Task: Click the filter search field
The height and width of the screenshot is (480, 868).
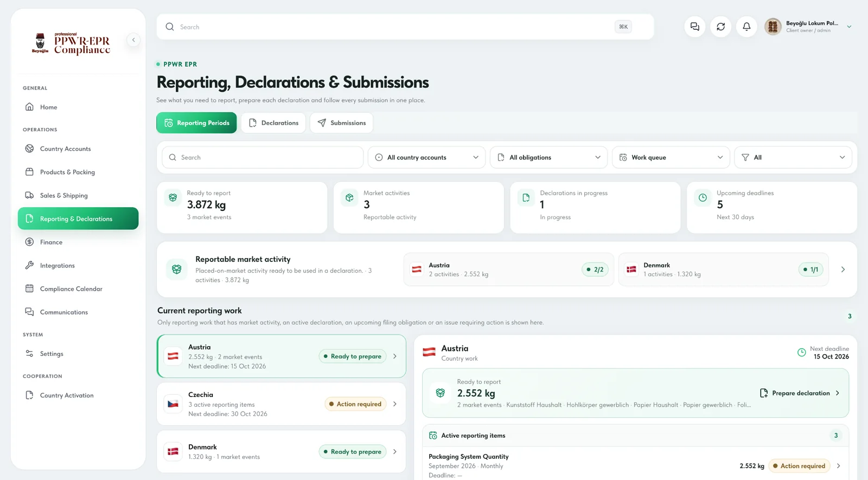Action: 263,157
